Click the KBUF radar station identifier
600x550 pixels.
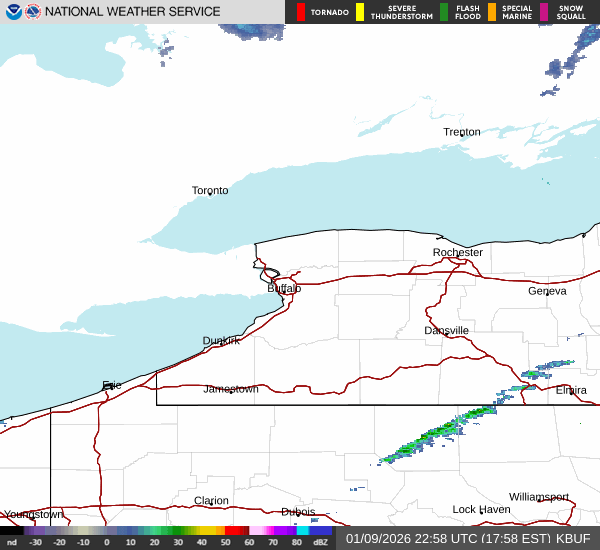(x=575, y=538)
